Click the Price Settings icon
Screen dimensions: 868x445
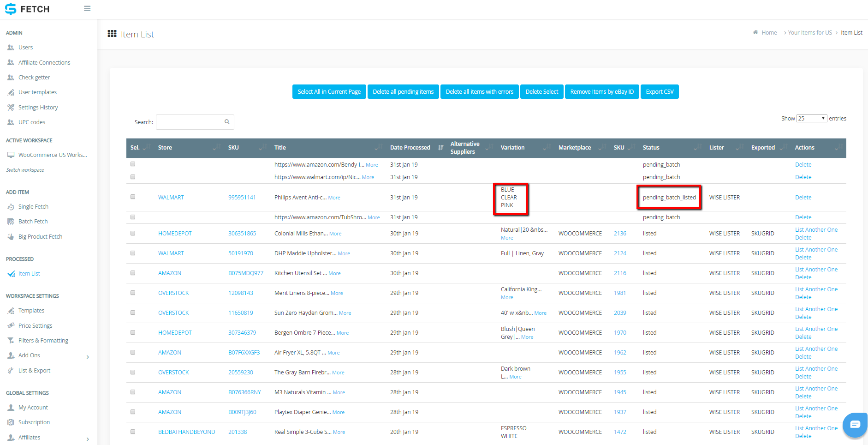click(x=11, y=325)
